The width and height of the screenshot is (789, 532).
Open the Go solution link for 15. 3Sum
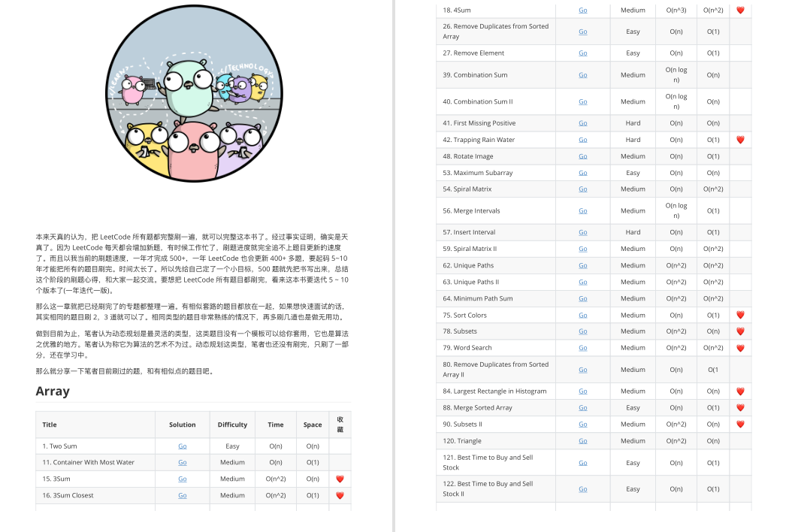click(182, 479)
